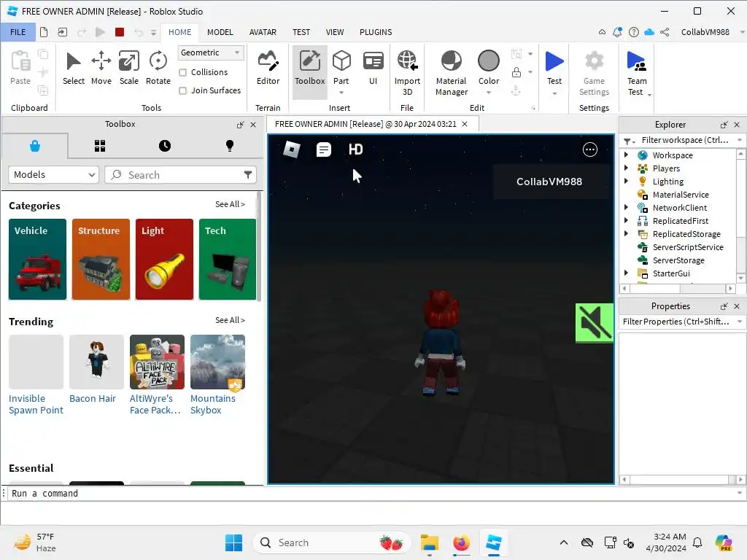Click the Toolbox Search field

[x=181, y=175]
